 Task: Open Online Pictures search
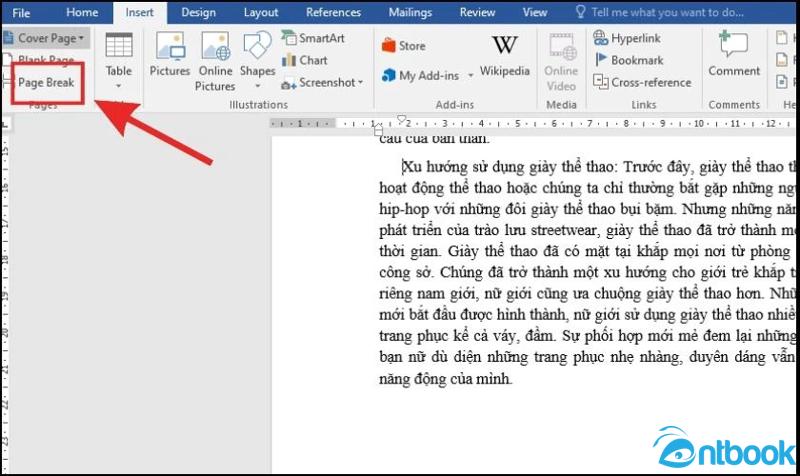pyautogui.click(x=215, y=61)
